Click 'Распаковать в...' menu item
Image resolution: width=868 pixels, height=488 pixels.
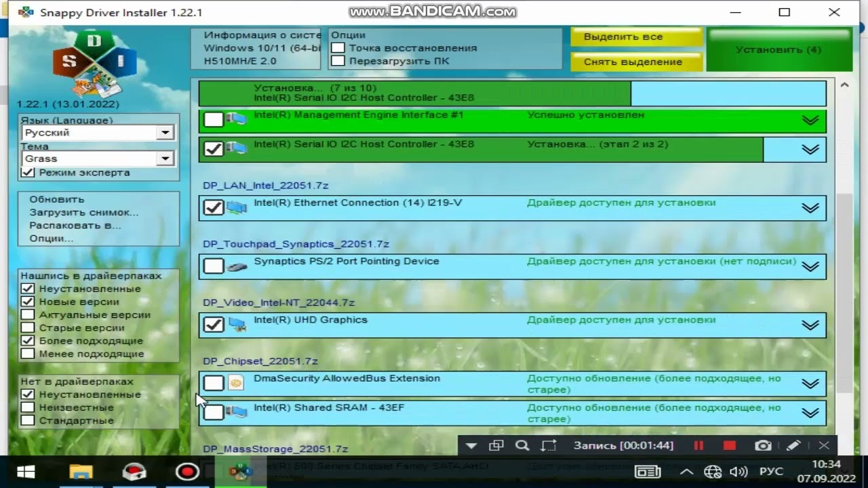[x=75, y=225]
